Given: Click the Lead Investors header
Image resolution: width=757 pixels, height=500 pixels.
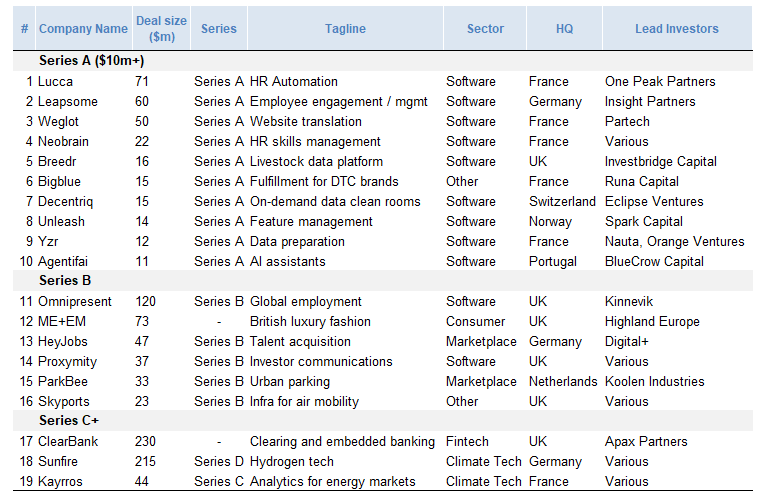Looking at the screenshot, I should [x=677, y=29].
